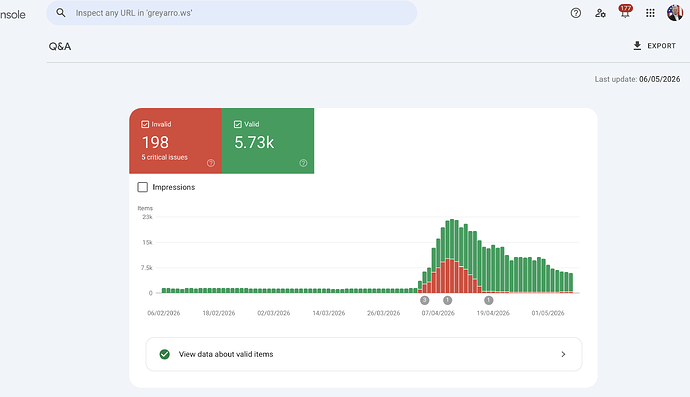Open help tooltip on Valid card
Screen dimensions: 690x397
pos(303,163)
